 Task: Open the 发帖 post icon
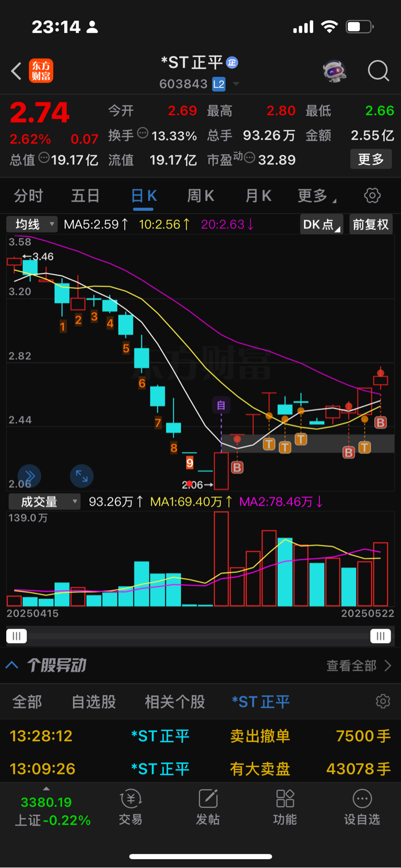tap(208, 807)
